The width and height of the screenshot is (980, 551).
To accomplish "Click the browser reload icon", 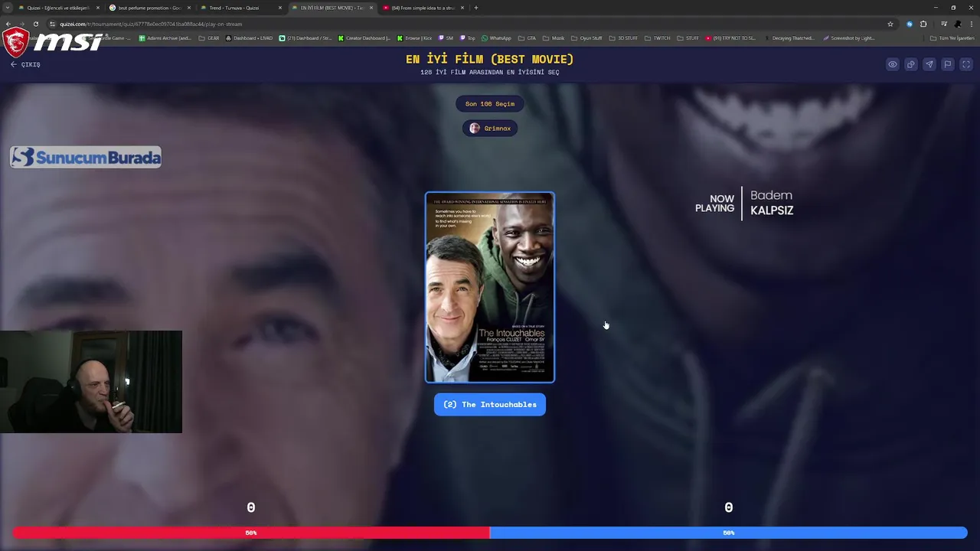I will coord(35,24).
